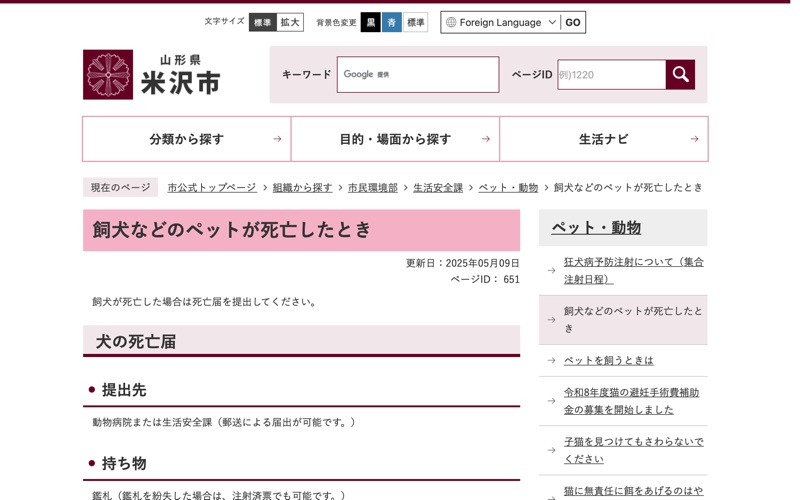Set text size to 拡大
This screenshot has height=500, width=800.
tap(290, 22)
